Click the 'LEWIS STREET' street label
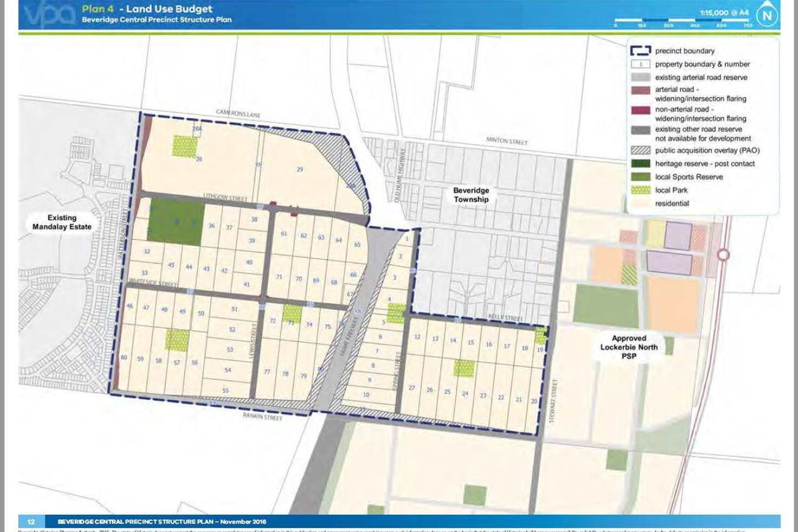The height and width of the screenshot is (532, 798). pyautogui.click(x=252, y=341)
